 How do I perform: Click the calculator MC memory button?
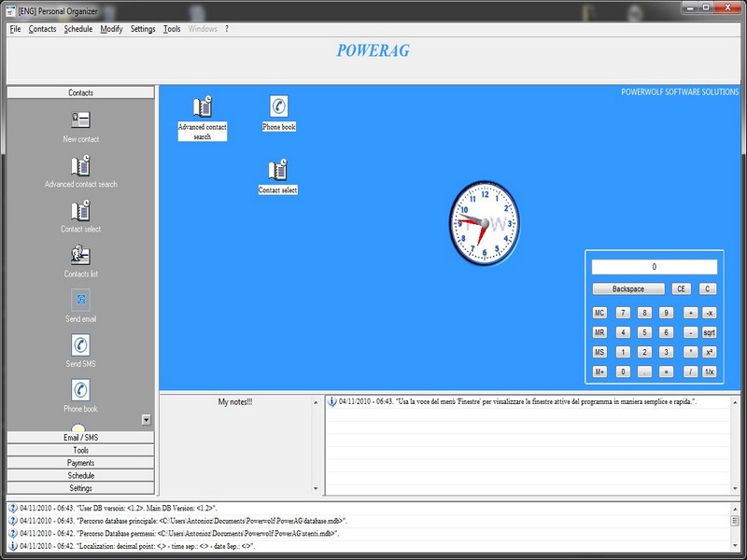click(x=599, y=313)
